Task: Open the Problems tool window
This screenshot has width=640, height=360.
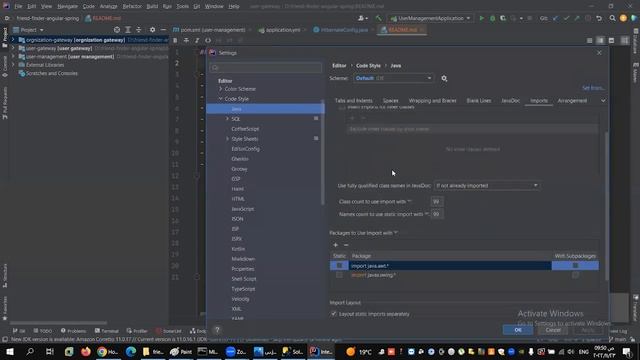Action: [x=73, y=331]
